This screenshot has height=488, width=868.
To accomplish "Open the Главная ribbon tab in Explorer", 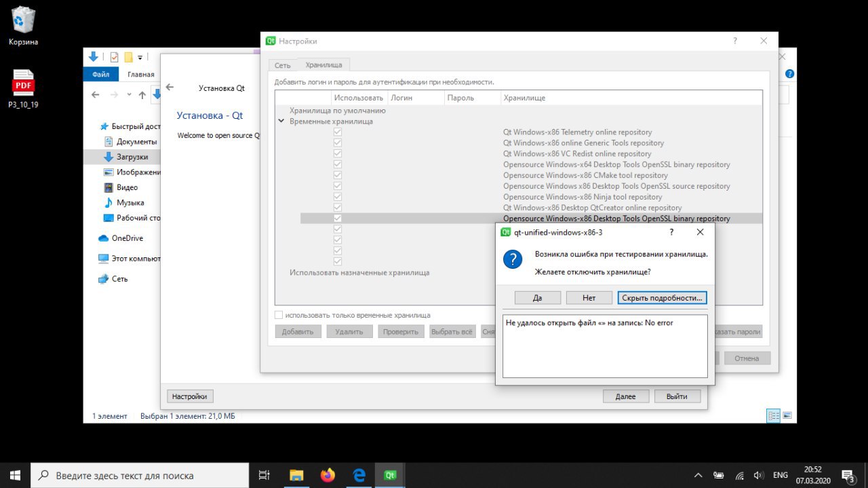I will [141, 75].
